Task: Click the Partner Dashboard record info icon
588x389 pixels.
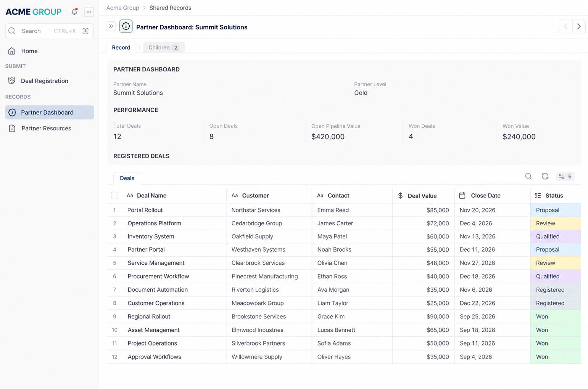Action: coord(126,26)
